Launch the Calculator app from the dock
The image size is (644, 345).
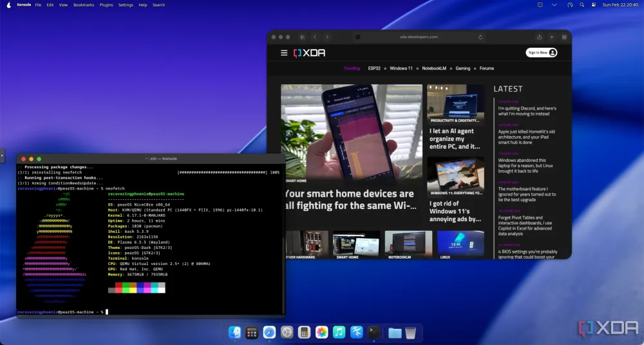(305, 332)
